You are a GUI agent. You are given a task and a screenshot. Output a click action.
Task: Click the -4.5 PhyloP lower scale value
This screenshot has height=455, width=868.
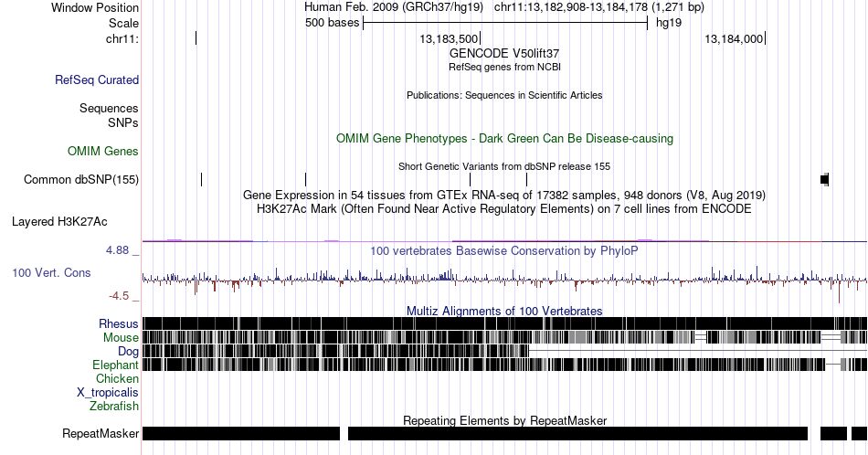(119, 296)
